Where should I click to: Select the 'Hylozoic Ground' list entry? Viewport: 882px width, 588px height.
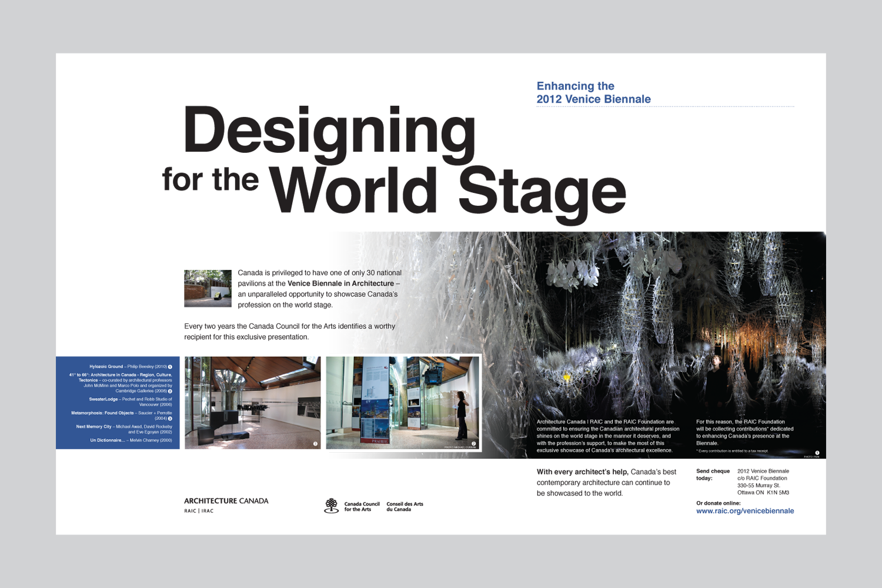(106, 366)
